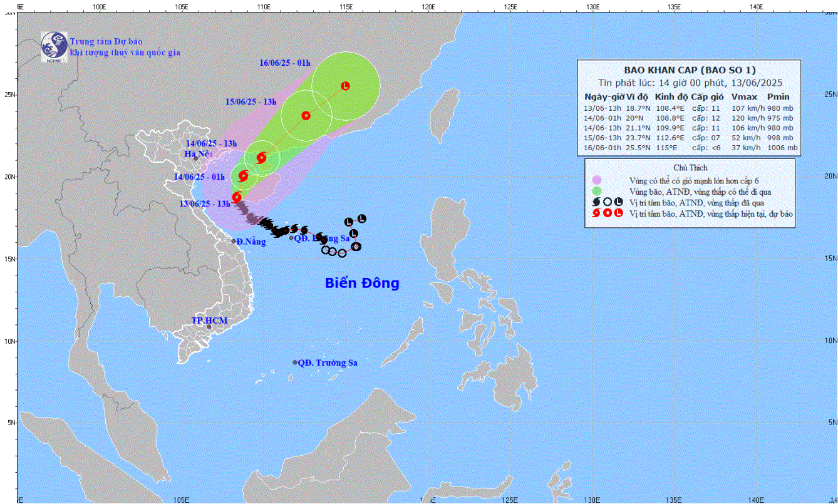Click the red forecast marker for 15/06/25 - 13h

[x=306, y=115]
